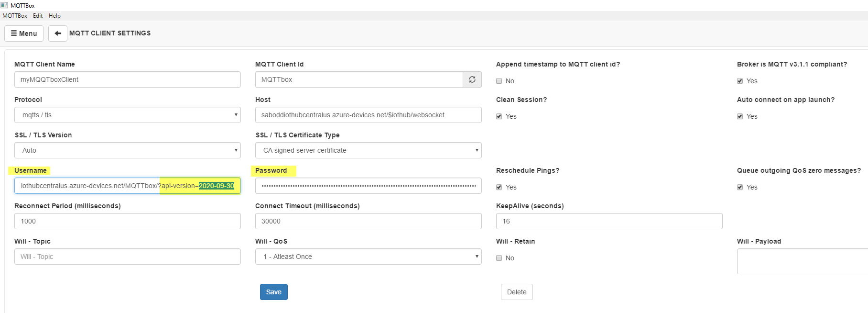Screen dimensions: 868x313
Task: Click the highlighted Password label
Action: point(271,170)
